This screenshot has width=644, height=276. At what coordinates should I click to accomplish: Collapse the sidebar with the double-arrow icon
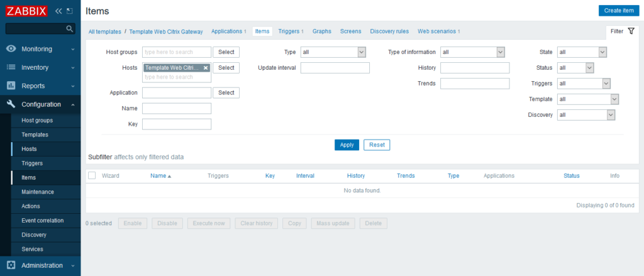tap(58, 11)
